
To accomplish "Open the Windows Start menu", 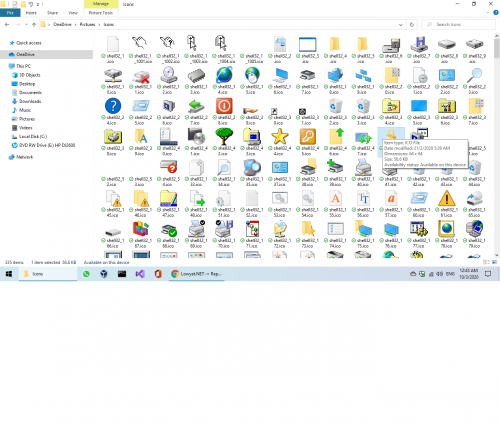I will pos(9,274).
